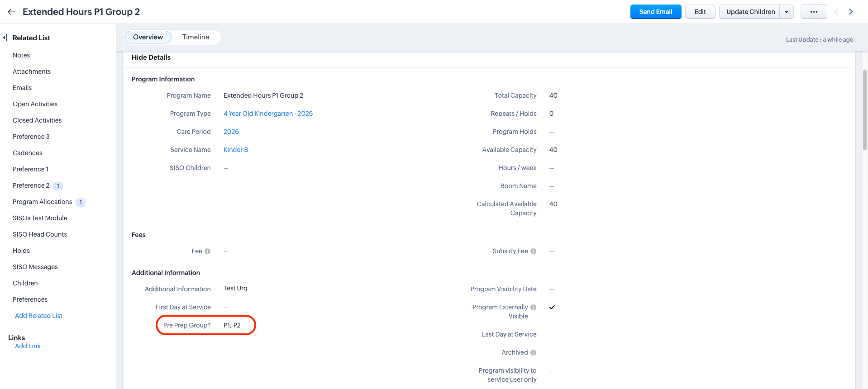Jump to Children related list
The height and width of the screenshot is (389, 868).
point(25,283)
